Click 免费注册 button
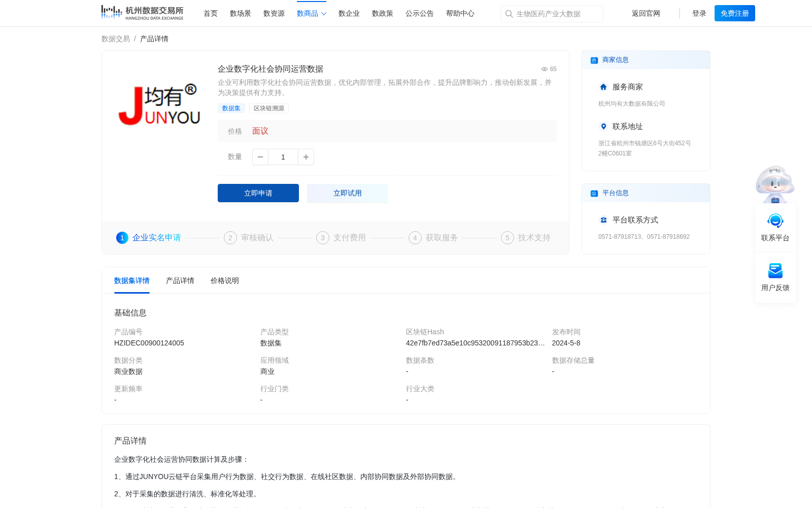The image size is (812, 508). coord(735,13)
